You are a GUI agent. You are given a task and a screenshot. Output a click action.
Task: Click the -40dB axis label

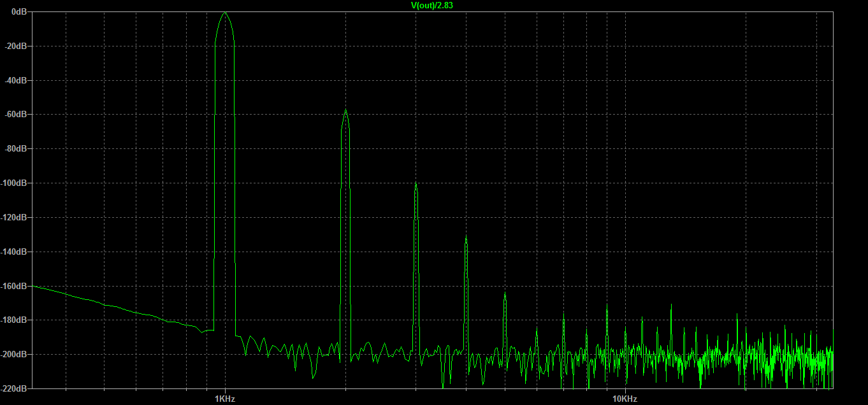16,80
